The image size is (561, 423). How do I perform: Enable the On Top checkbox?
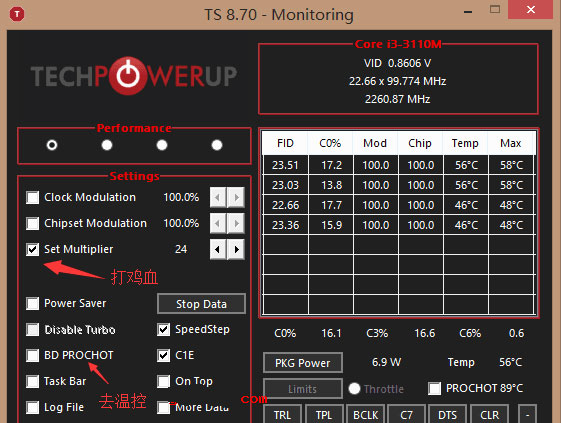164,381
